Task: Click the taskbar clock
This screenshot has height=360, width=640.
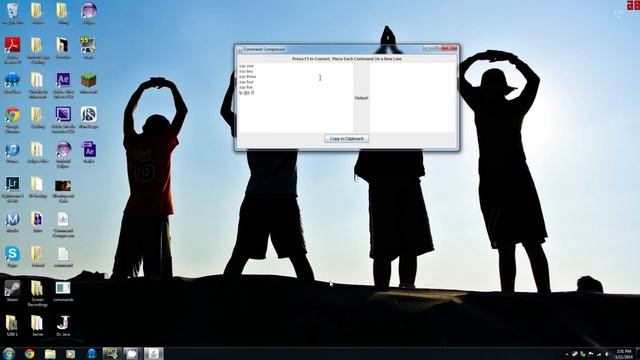Action: coord(624,354)
